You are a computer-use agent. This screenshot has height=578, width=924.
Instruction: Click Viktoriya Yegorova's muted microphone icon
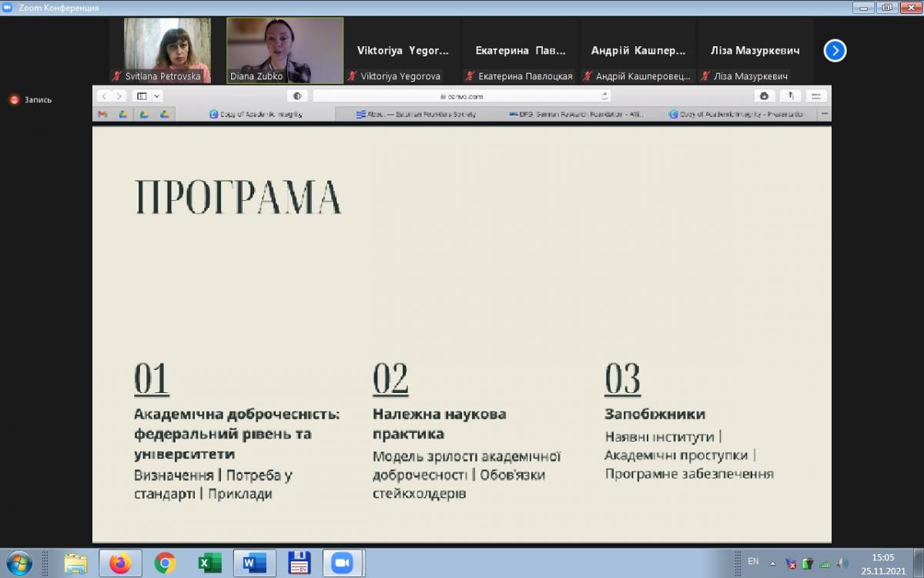(x=353, y=76)
